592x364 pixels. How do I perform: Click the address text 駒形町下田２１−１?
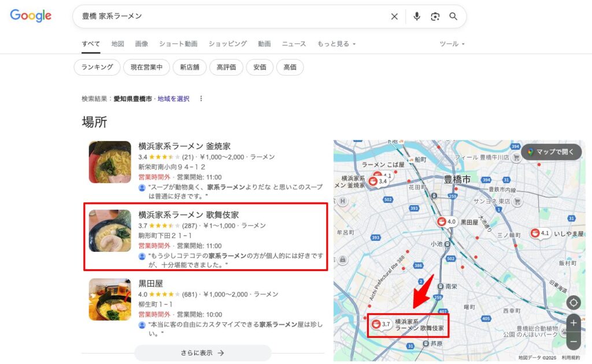pyautogui.click(x=165, y=236)
